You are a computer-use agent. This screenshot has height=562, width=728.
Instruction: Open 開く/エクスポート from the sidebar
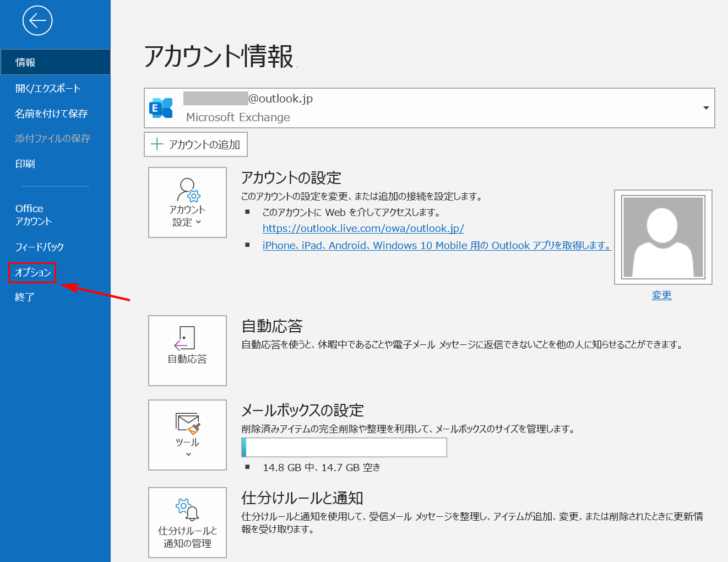pos(47,88)
